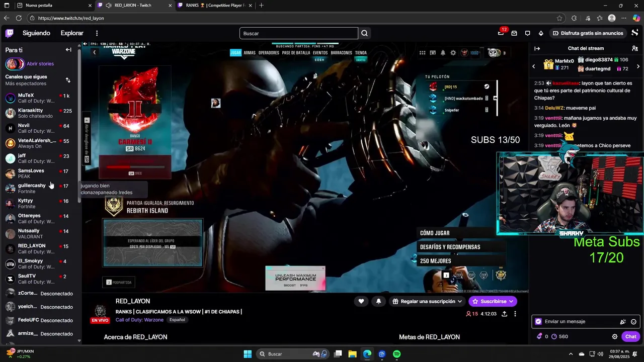Image resolution: width=644 pixels, height=362 pixels.
Task: Open the emote picker in chat input
Action: point(634,322)
